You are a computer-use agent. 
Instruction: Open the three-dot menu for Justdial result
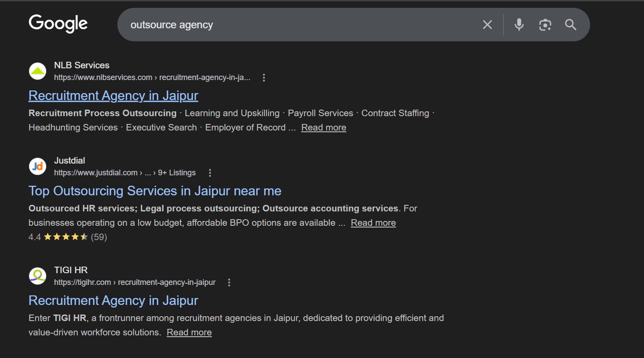point(210,173)
